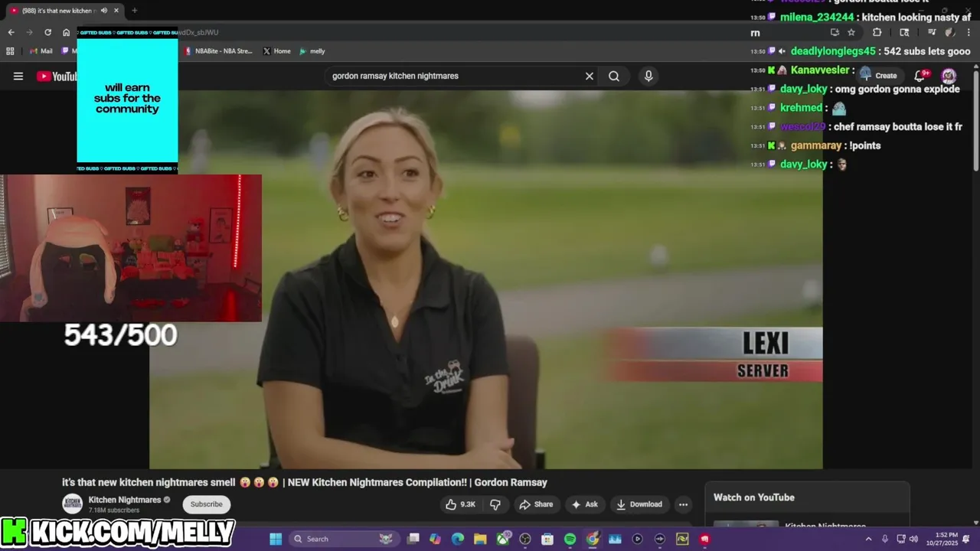The height and width of the screenshot is (551, 980).
Task: Download the video
Action: click(639, 504)
